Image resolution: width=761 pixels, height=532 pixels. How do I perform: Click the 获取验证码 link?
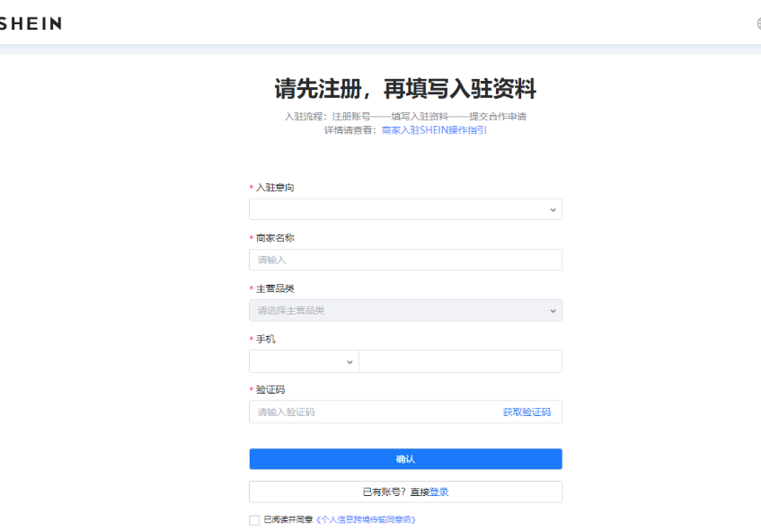527,412
